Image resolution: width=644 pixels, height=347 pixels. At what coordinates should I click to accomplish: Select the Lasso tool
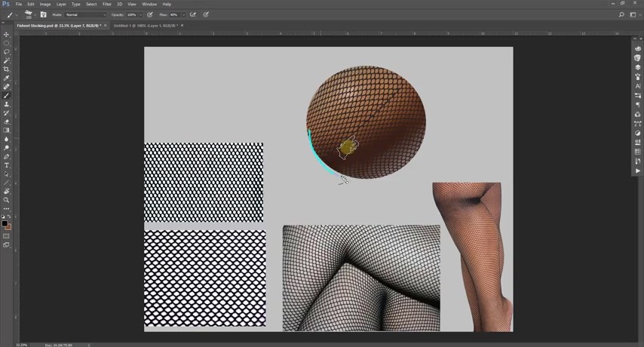6,52
